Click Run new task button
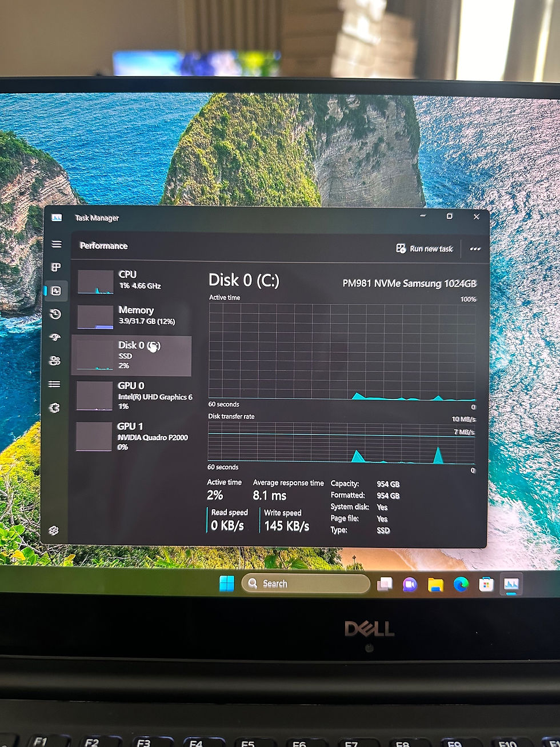 (x=425, y=249)
